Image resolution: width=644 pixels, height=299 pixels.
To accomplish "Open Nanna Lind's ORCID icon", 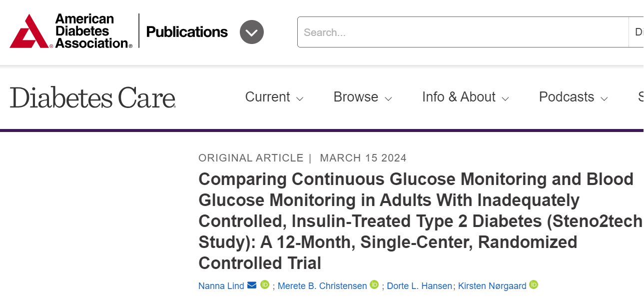I will click(x=265, y=284).
